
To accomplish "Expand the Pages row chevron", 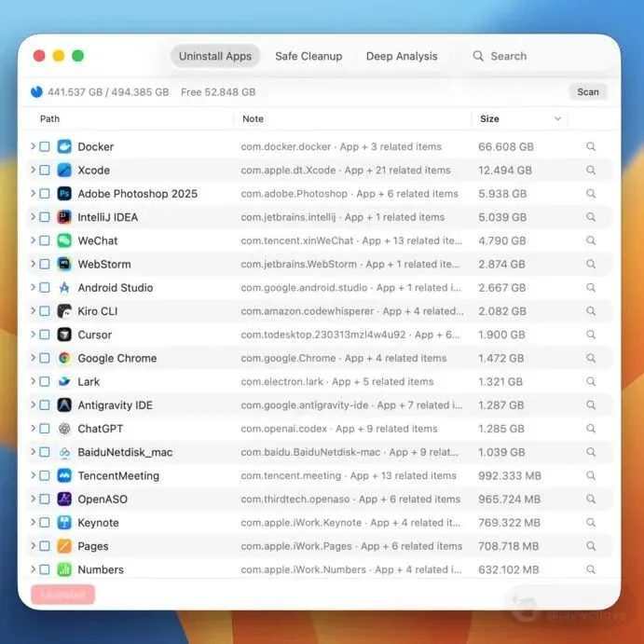I will 33,545.
